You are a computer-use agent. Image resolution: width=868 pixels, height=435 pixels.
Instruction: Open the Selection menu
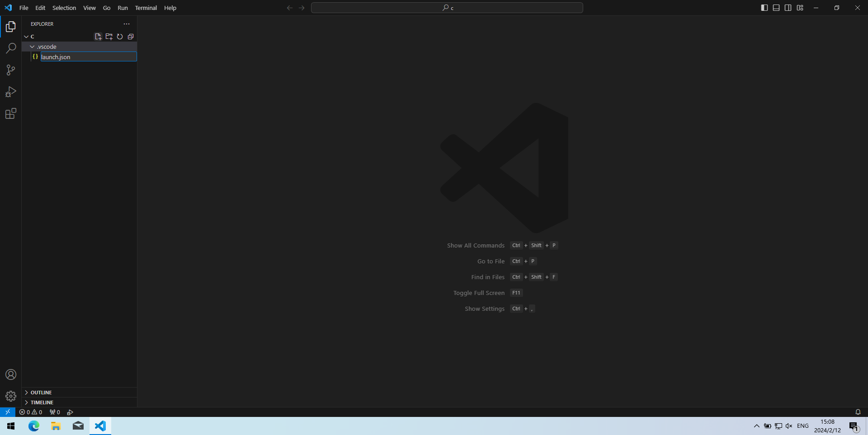point(64,8)
